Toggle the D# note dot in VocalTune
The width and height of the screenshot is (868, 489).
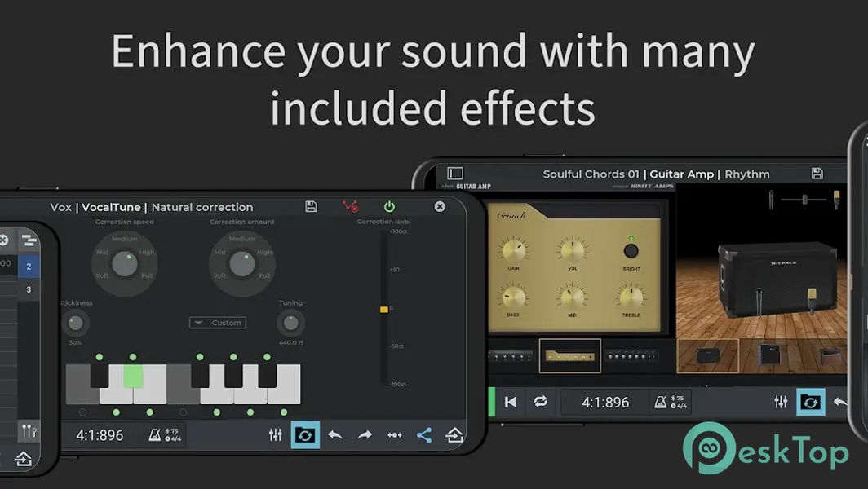tap(133, 357)
